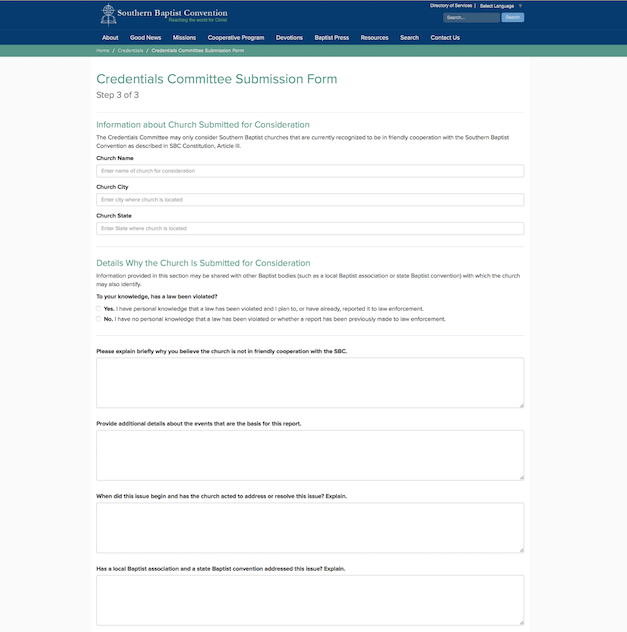
Task: Click the Southern Baptist Convention logo
Action: click(x=164, y=15)
